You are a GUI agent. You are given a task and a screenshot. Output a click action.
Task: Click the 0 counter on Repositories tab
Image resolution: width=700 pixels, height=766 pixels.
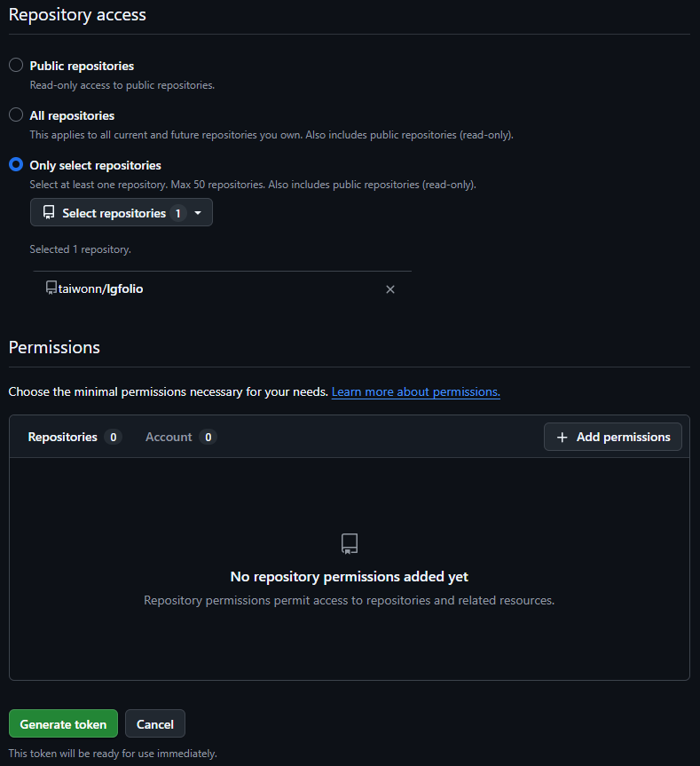(114, 438)
